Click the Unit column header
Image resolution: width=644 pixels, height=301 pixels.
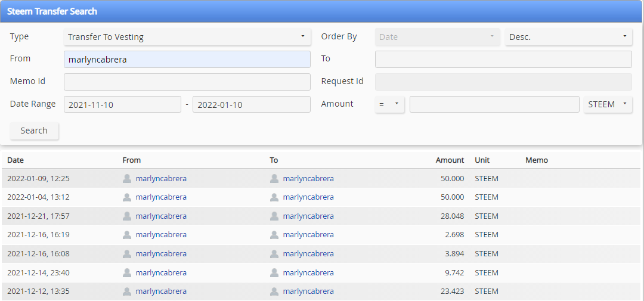(482, 160)
